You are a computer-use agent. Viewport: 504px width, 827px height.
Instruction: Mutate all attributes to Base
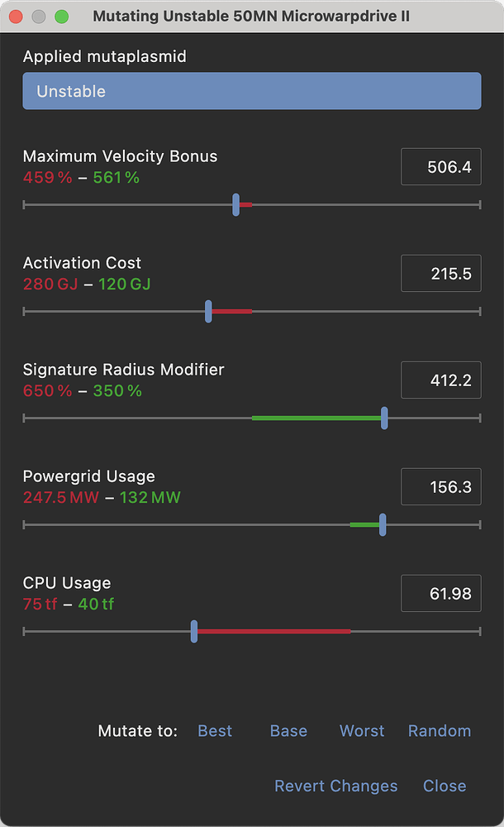(288, 731)
